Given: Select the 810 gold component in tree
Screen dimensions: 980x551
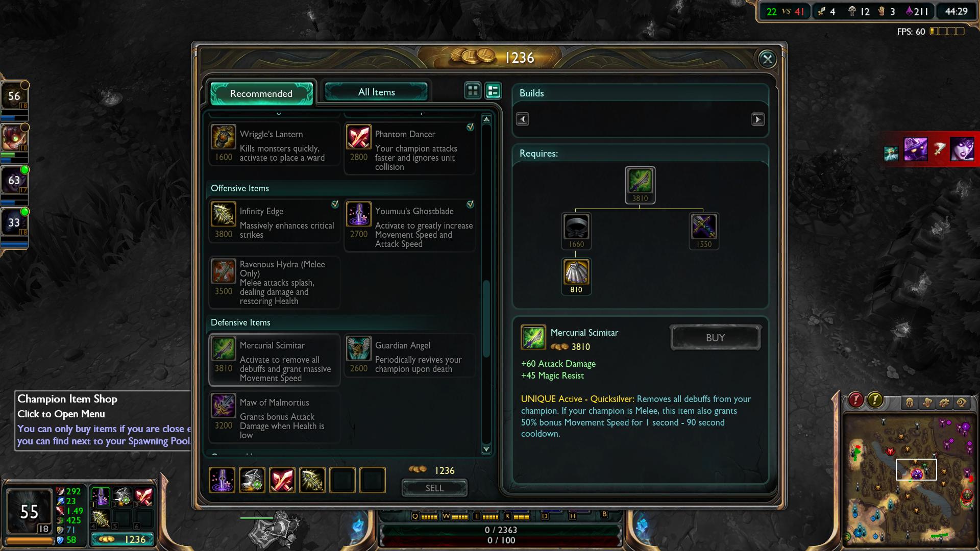Looking at the screenshot, I should pos(576,276).
